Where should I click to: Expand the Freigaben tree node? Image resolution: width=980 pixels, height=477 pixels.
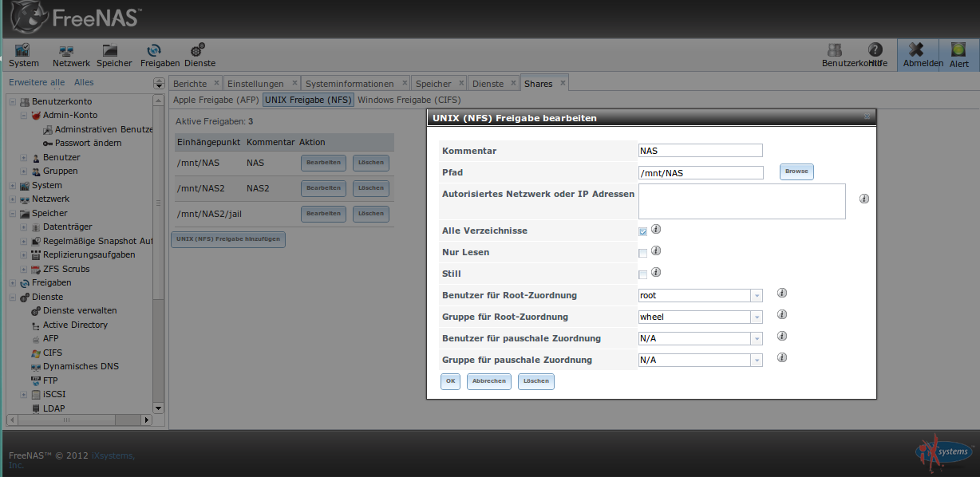12,283
